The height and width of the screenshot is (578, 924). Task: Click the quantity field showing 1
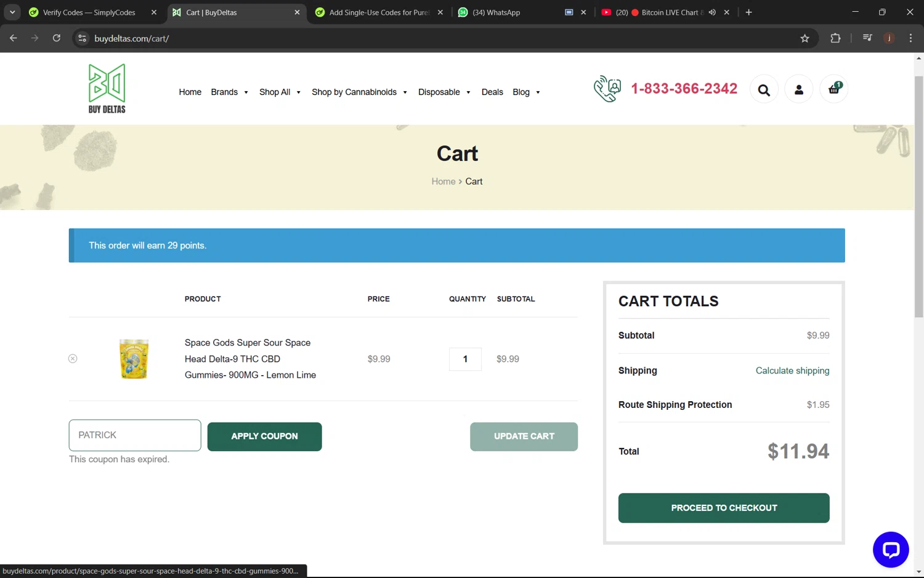(465, 359)
